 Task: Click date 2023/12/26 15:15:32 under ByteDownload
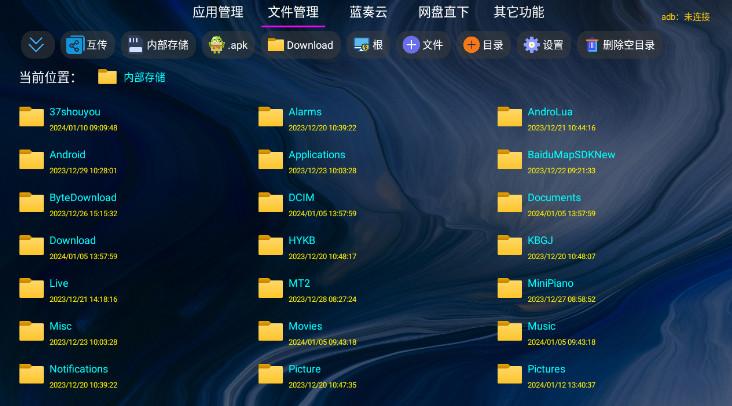point(84,214)
